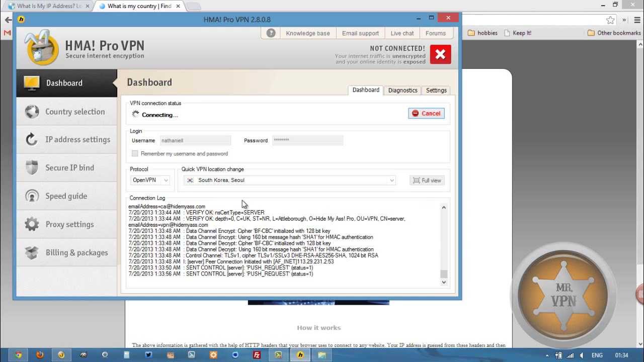The height and width of the screenshot is (362, 644).
Task: Cancel the VPN connection attempt
Action: click(426, 113)
